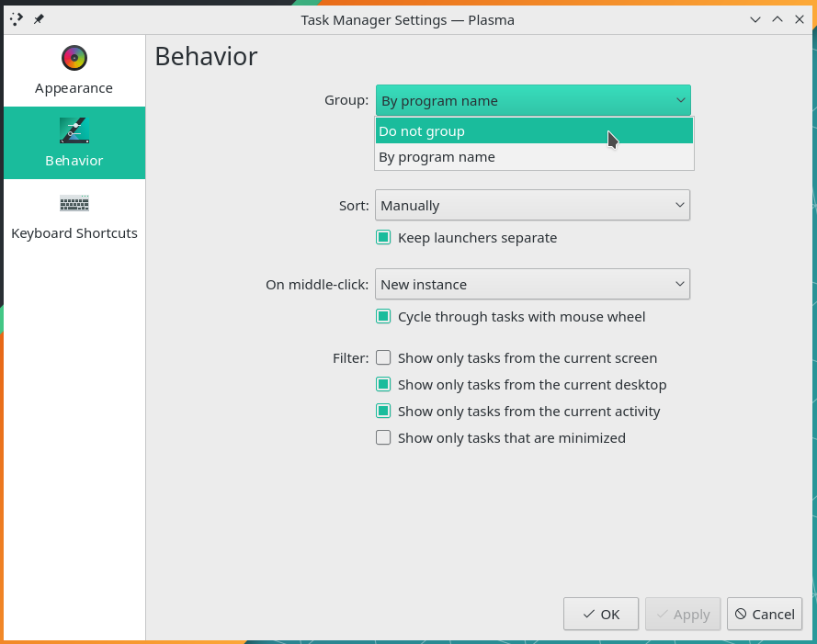This screenshot has height=644, width=817.
Task: Open the Keyboard Shortcuts page
Action: [74, 215]
